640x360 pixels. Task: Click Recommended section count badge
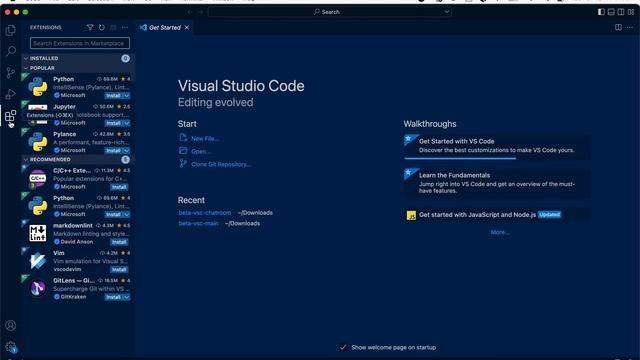pos(125,160)
